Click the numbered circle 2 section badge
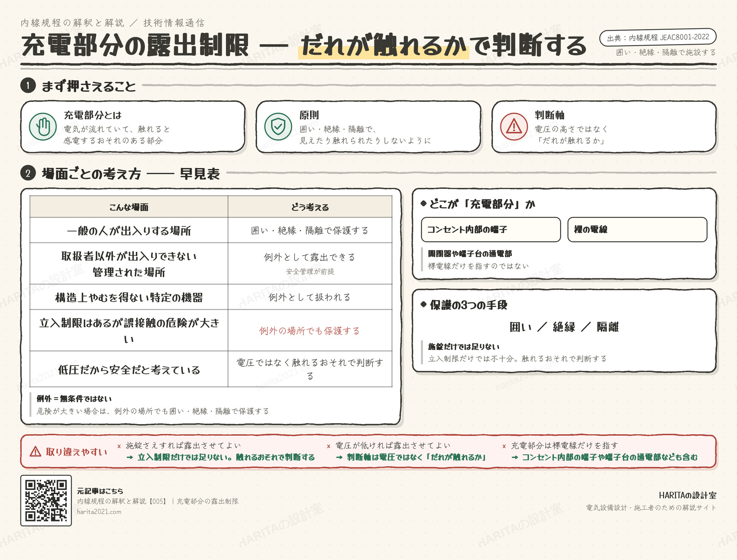The width and height of the screenshot is (737, 560). [x=28, y=173]
